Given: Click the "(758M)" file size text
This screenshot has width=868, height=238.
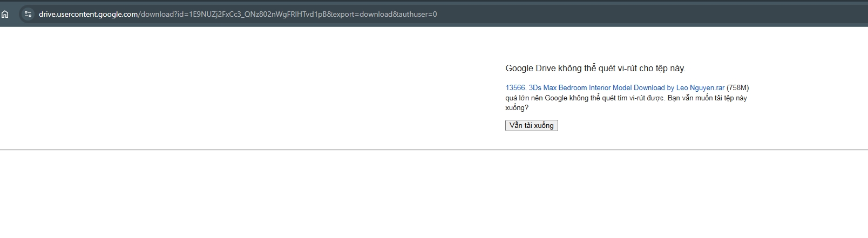Looking at the screenshot, I should click(738, 87).
